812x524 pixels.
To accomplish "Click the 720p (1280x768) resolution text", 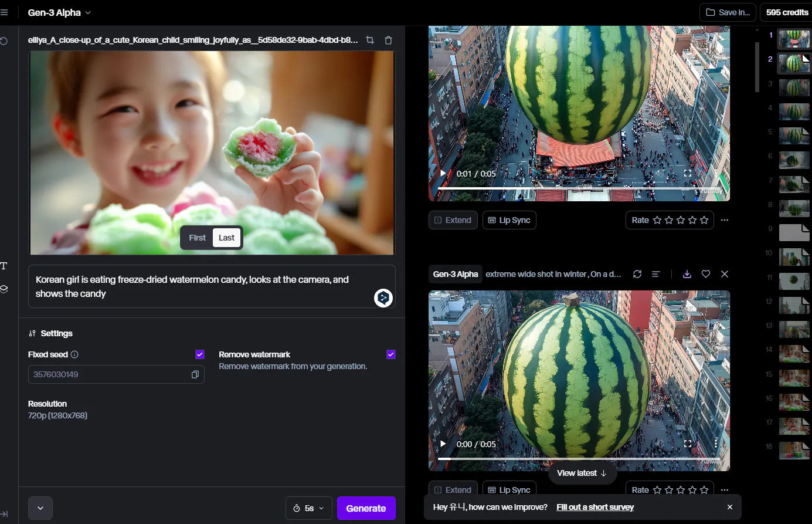I will click(57, 415).
